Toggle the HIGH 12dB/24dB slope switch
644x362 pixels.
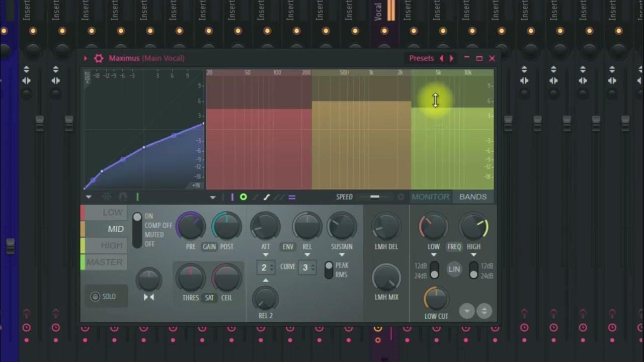473,270
